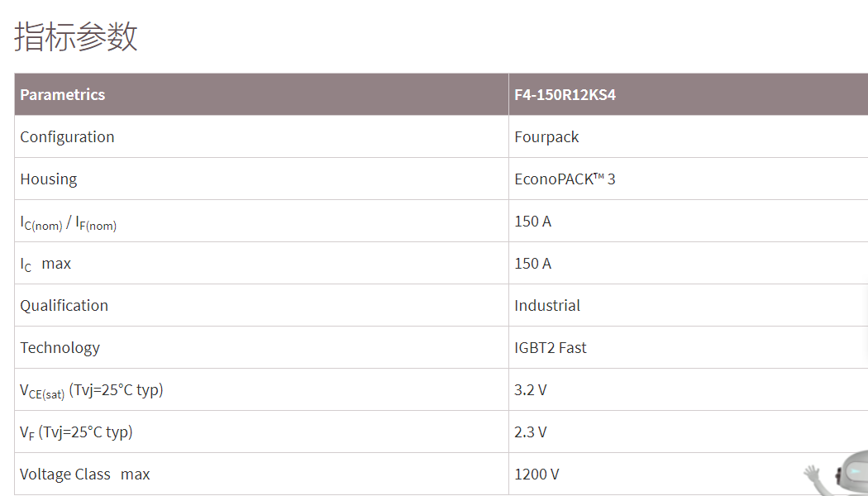
Task: Click the Industrial qualification value
Action: 547,305
